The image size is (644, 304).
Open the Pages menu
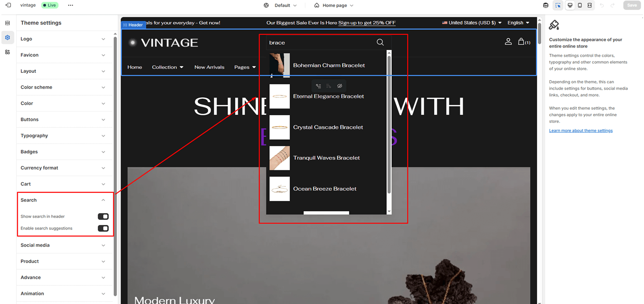click(245, 67)
